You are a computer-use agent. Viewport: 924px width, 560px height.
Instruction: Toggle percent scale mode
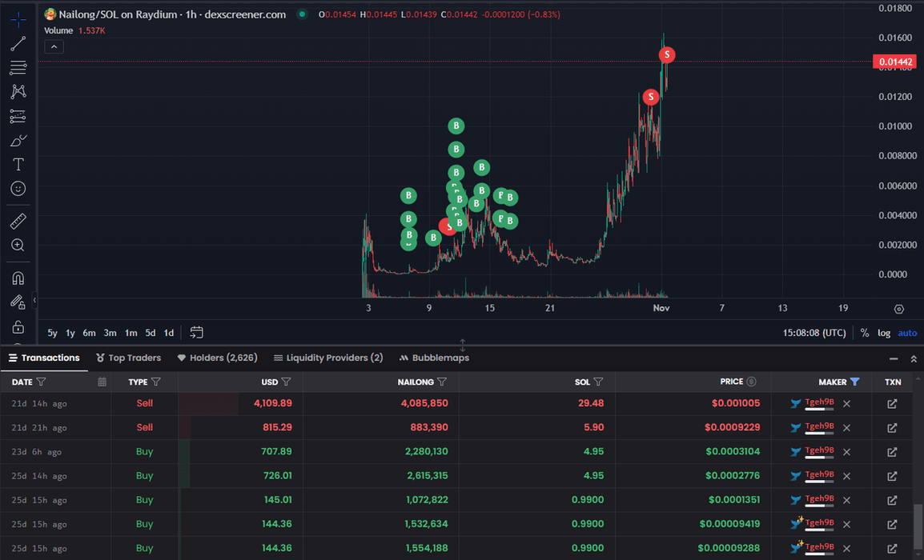(x=865, y=333)
